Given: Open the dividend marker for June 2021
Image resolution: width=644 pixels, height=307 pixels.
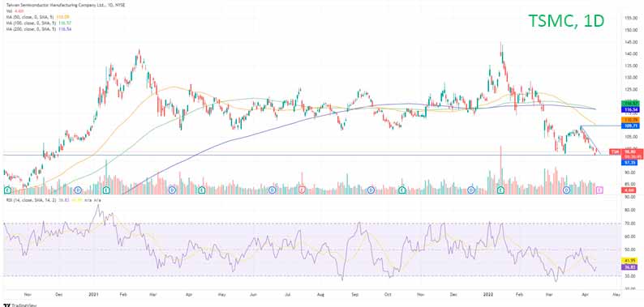Looking at the screenshot, I should [x=272, y=190].
